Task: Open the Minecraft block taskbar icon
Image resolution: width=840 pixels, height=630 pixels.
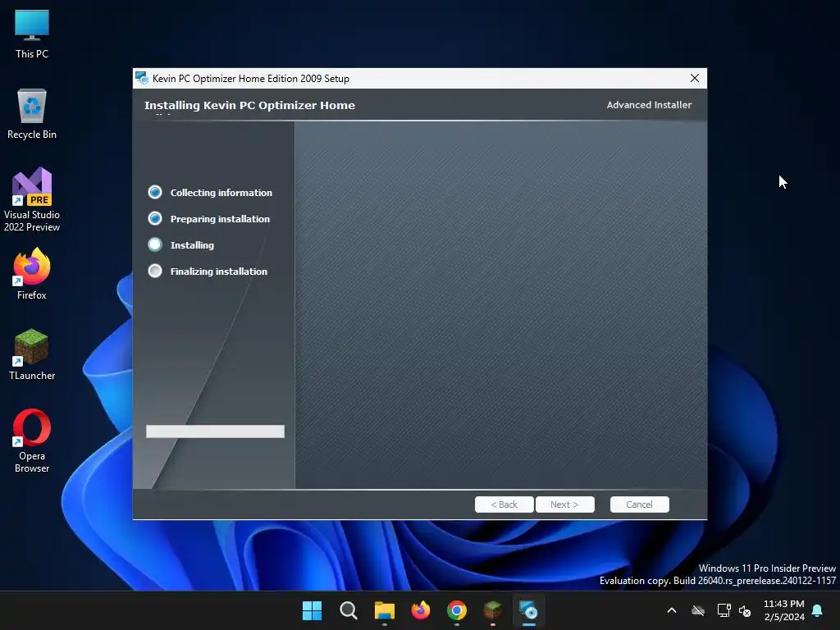Action: (493, 610)
